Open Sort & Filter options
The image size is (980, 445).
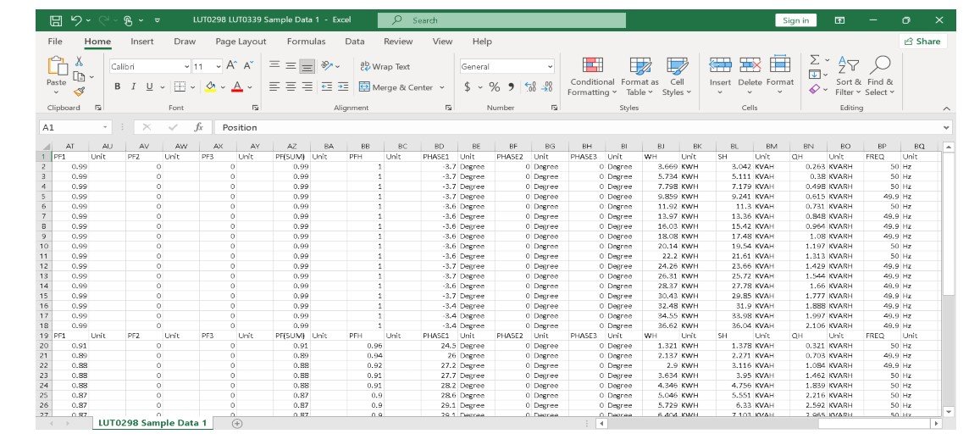pos(848,75)
